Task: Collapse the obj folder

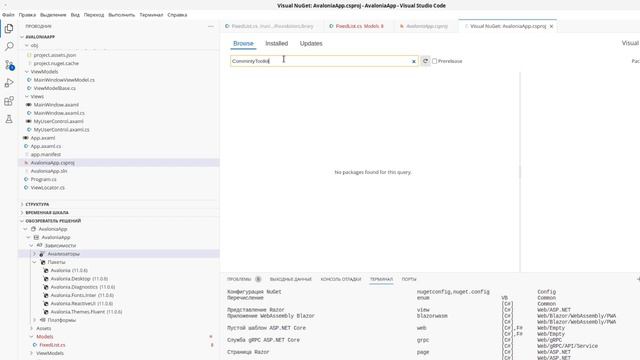Action: pos(34,45)
